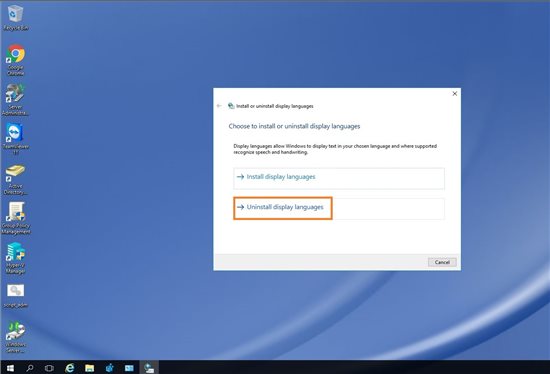550x374 pixels.
Task: Go back with the wizard back arrow
Action: (x=219, y=106)
